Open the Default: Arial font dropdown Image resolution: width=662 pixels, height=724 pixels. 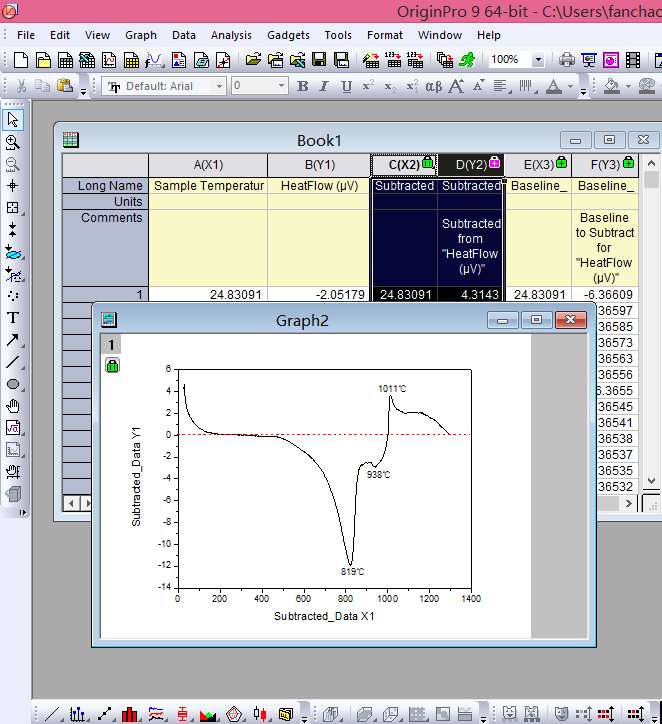point(219,86)
